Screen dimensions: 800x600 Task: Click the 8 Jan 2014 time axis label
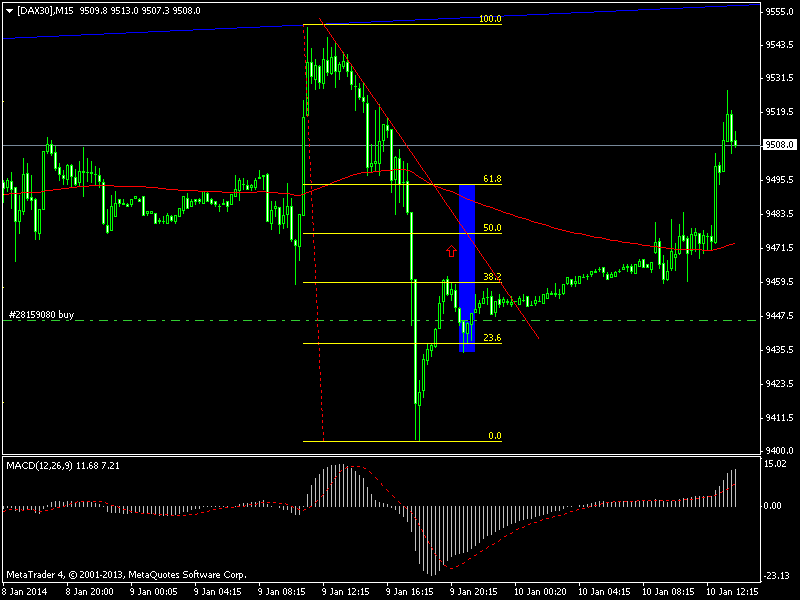point(25,591)
